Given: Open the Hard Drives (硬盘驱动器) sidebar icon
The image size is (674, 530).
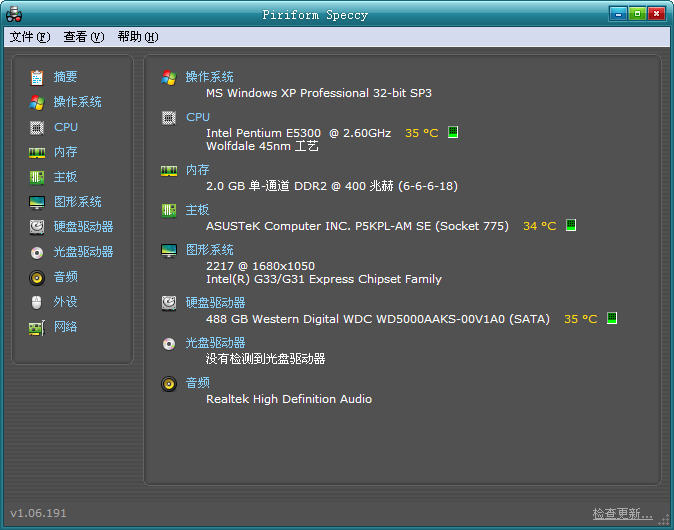Looking at the screenshot, I should coord(37,227).
